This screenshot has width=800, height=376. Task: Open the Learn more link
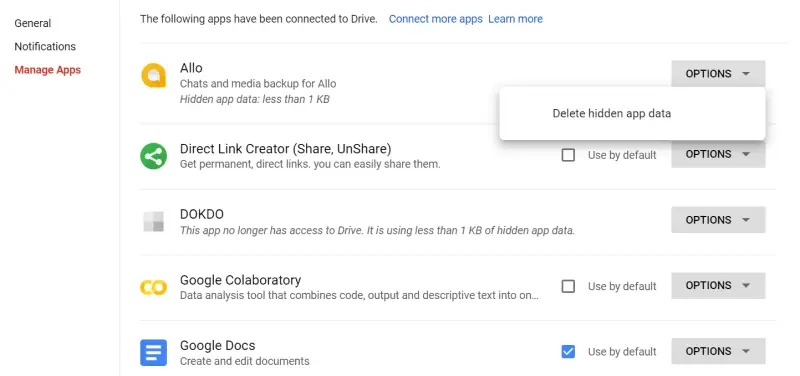(x=515, y=19)
